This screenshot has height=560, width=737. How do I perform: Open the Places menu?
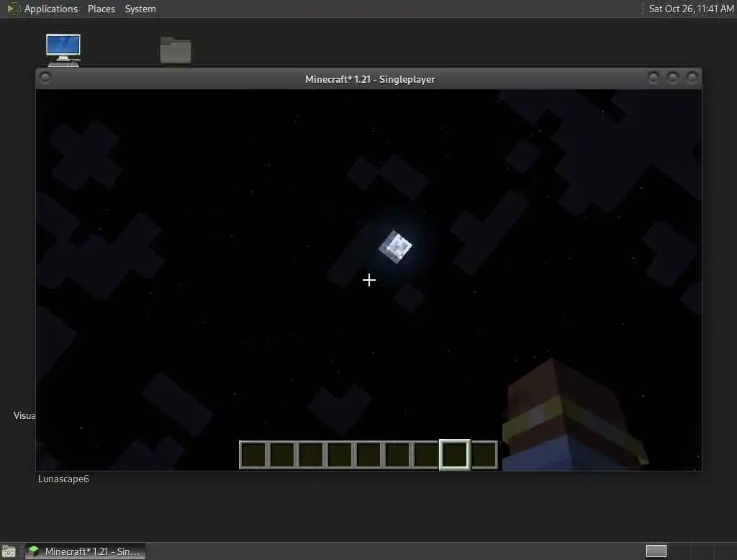(101, 9)
